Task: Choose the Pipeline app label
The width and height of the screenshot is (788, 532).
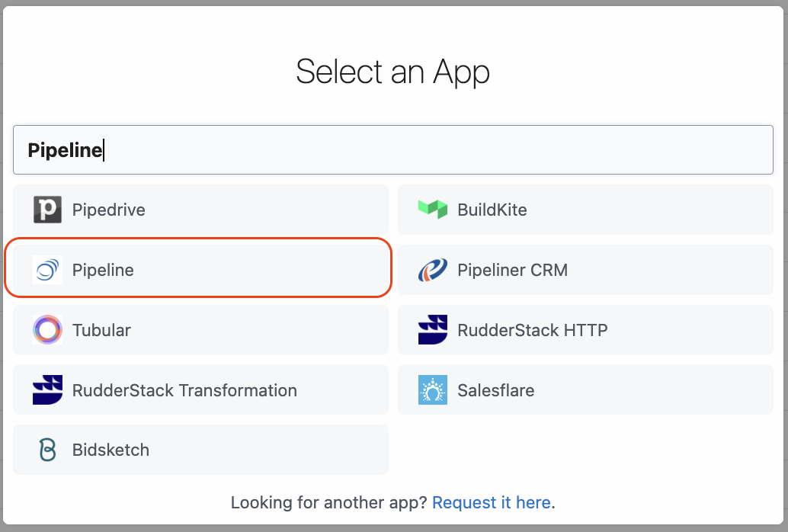Action: 103,270
